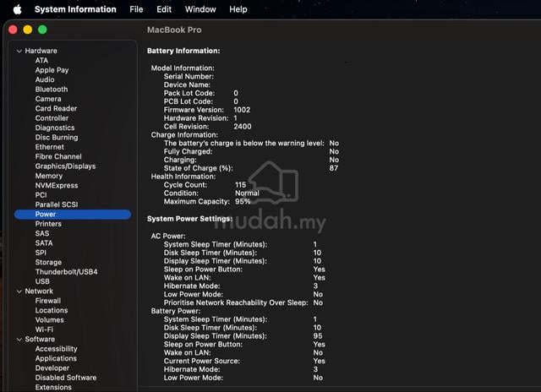The width and height of the screenshot is (541, 392).
Task: Select Parallel SCSI in the sidebar
Action: pyautogui.click(x=57, y=204)
